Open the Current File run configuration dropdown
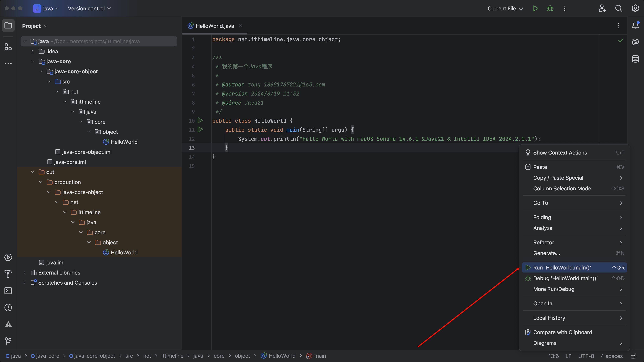The height and width of the screenshot is (362, 644). 505,9
